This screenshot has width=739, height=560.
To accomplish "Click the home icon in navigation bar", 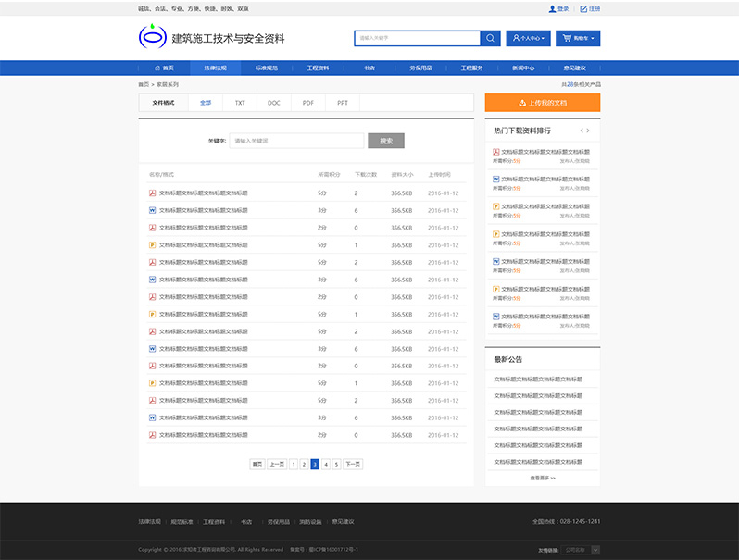I will pos(157,68).
